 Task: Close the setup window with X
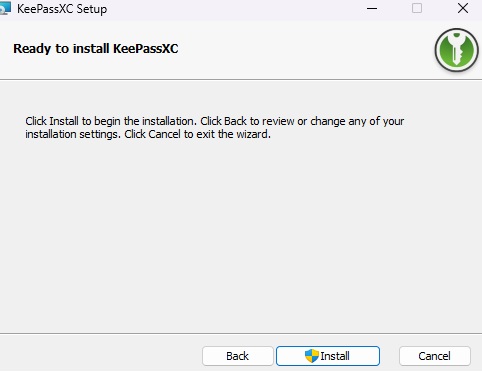[463, 8]
